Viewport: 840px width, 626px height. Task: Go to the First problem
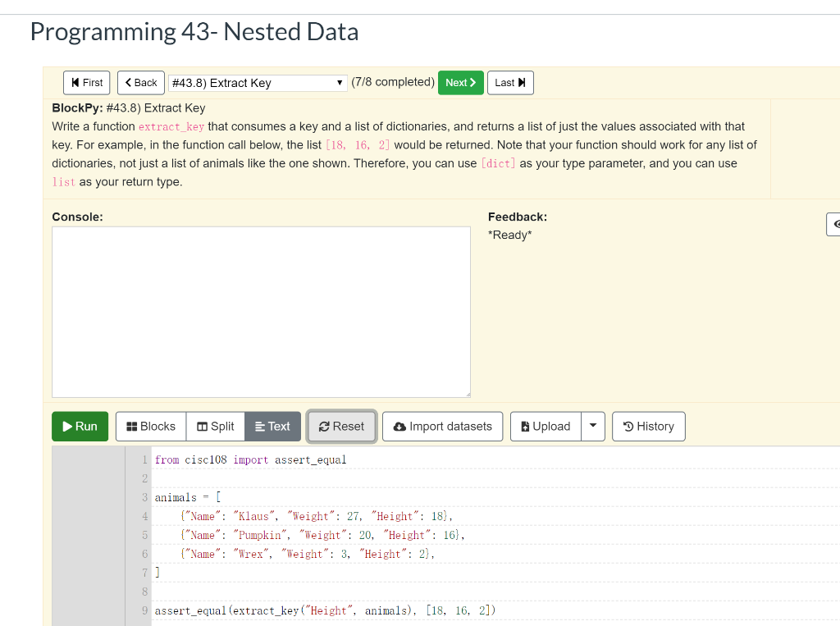87,83
